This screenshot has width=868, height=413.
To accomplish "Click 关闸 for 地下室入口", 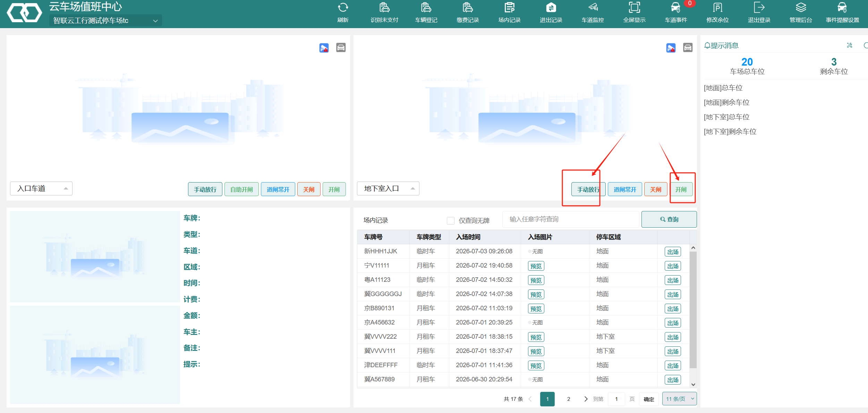I will click(656, 189).
